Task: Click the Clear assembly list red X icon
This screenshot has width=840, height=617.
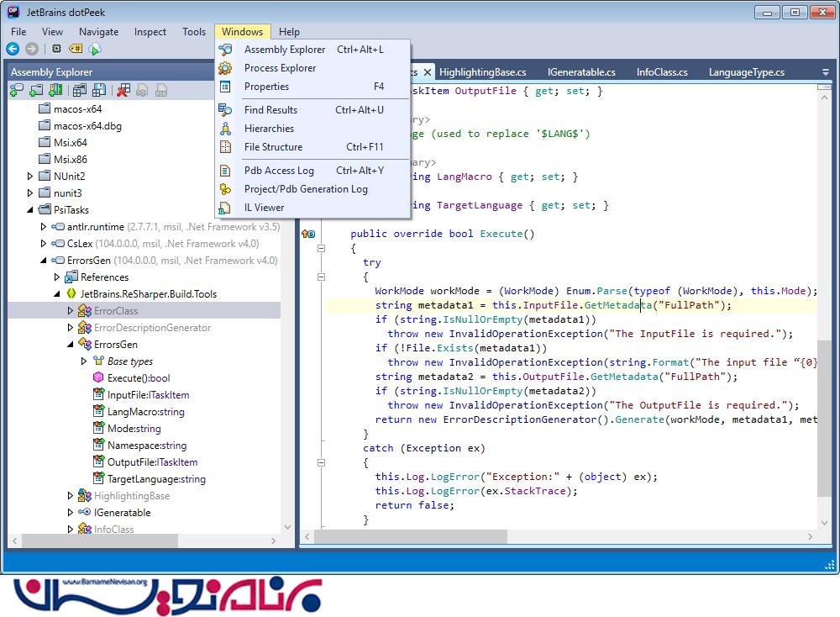Action: point(123,91)
